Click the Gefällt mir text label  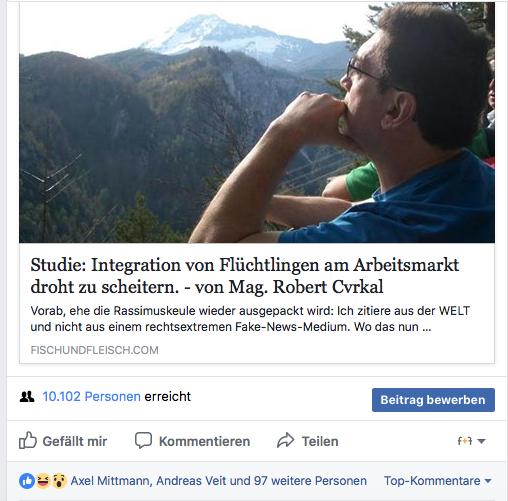click(75, 441)
